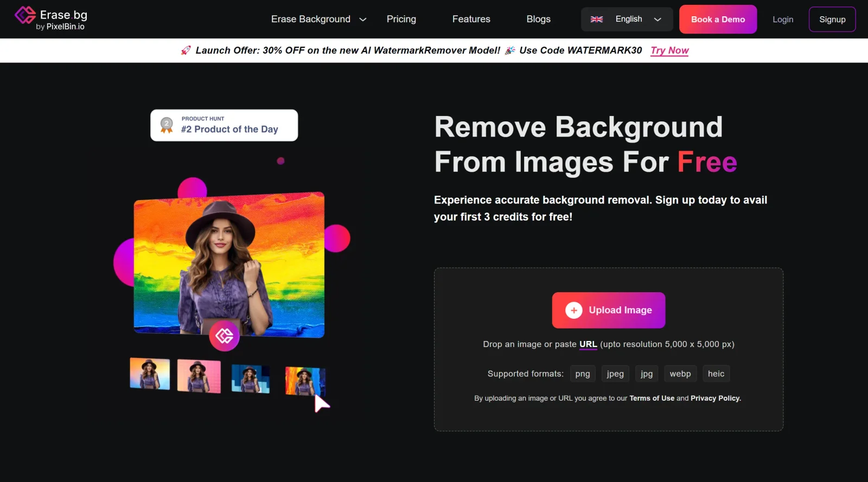Click the png format tag

[583, 374]
